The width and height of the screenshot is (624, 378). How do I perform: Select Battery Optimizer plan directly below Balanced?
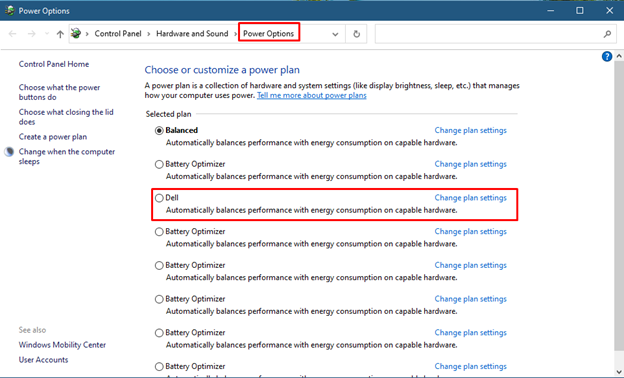coord(159,164)
